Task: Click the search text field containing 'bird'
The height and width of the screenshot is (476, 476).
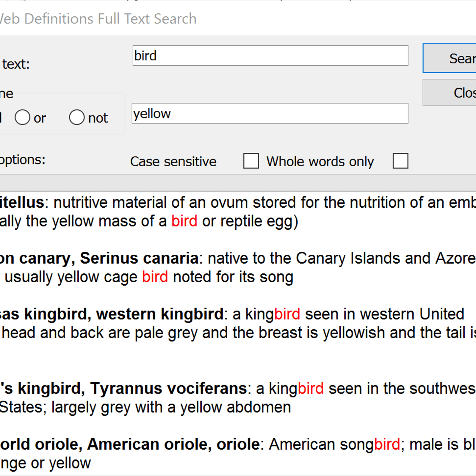Action: point(270,56)
